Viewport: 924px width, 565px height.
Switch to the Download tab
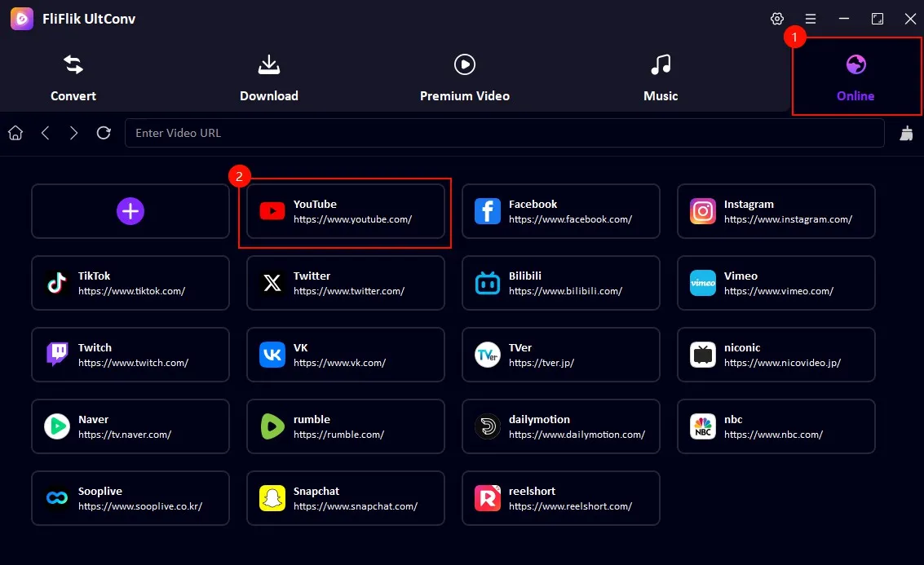269,76
